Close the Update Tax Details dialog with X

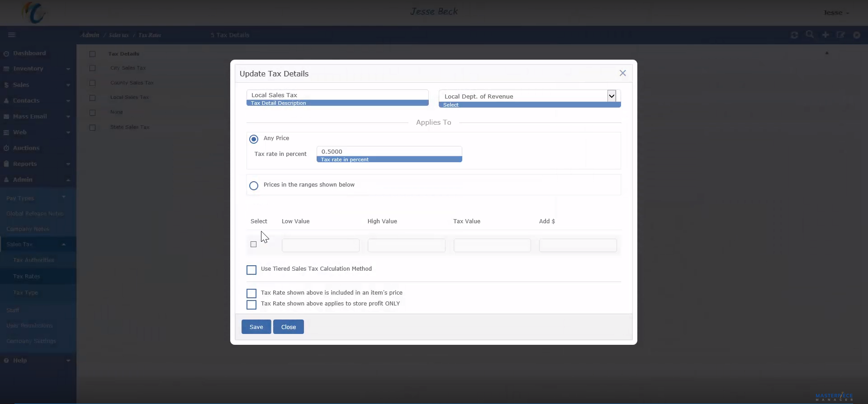pyautogui.click(x=623, y=73)
